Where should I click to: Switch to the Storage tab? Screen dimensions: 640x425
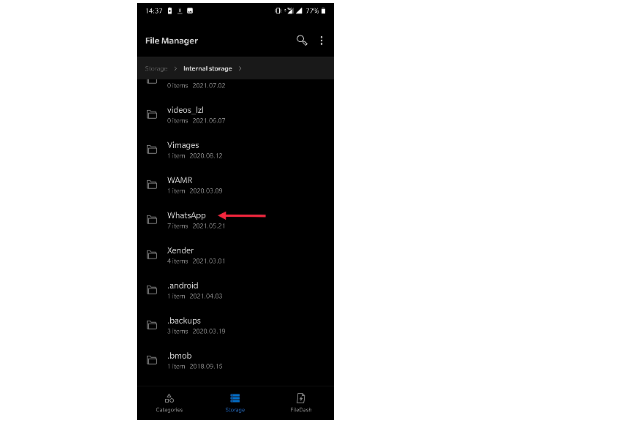(x=235, y=403)
